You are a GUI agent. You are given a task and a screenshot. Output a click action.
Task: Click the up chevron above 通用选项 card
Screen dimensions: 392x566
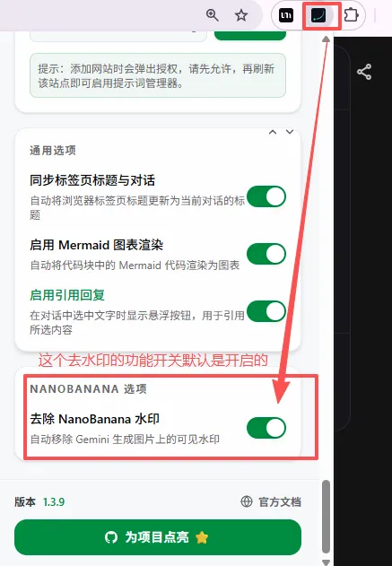tap(273, 132)
